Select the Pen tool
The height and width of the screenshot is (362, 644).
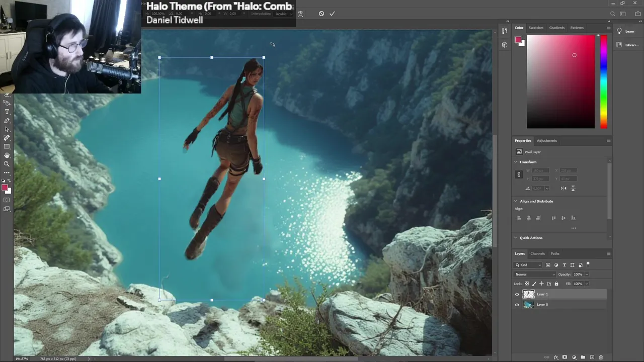pyautogui.click(x=7, y=121)
